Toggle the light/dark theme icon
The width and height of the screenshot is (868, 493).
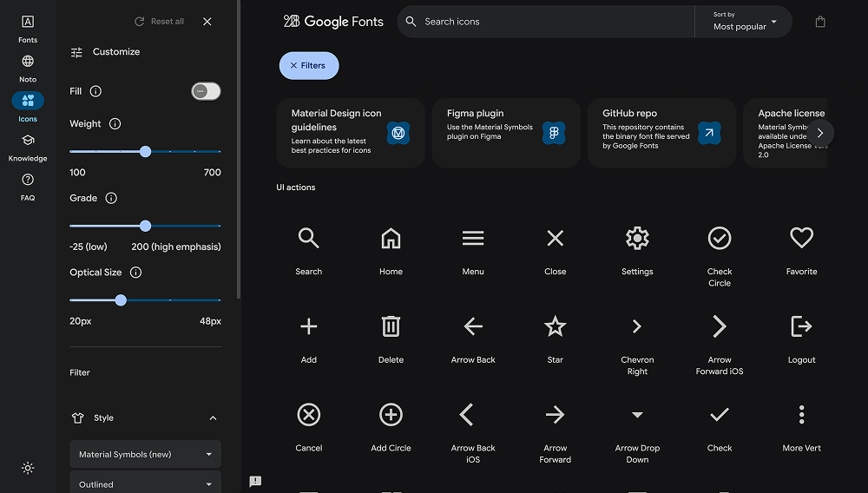[x=28, y=468]
